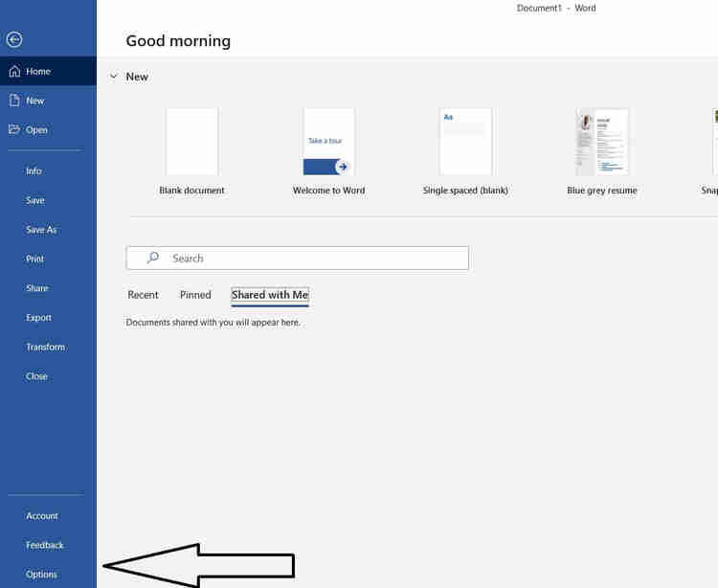Choose the Blue grey resume template thumbnail
Screen dimensions: 718x588
(x=602, y=142)
